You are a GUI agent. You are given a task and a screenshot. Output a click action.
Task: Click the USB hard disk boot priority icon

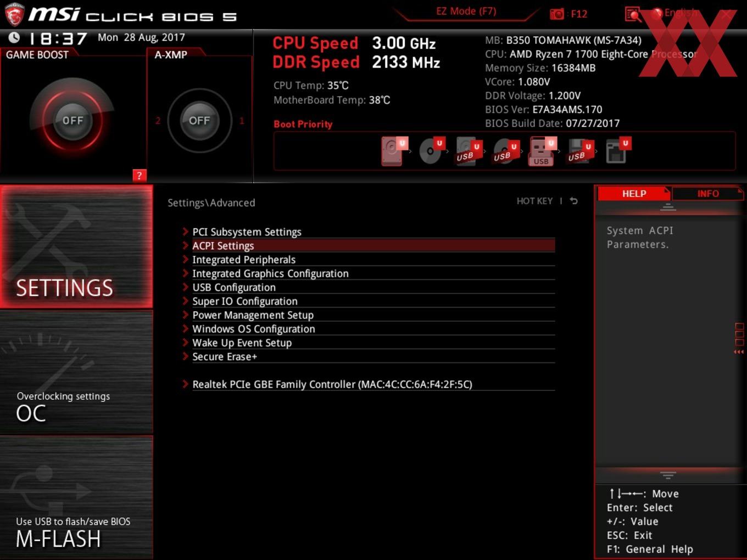coord(469,151)
